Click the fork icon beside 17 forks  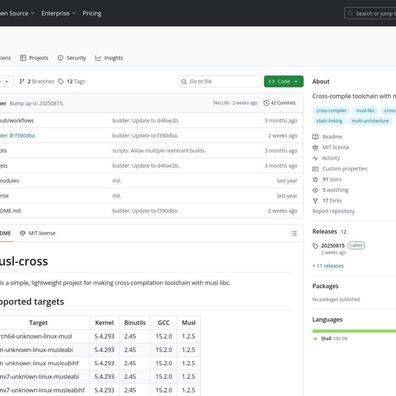click(315, 201)
